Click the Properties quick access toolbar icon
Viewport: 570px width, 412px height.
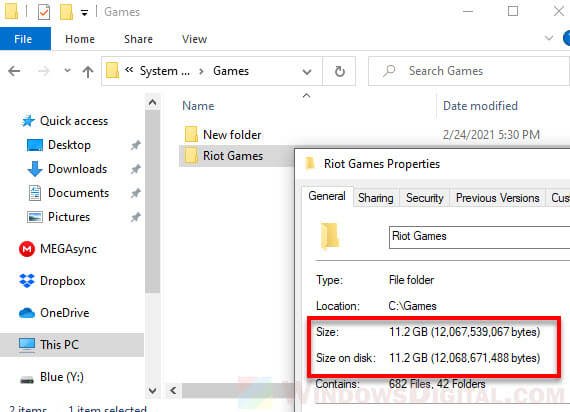point(44,12)
